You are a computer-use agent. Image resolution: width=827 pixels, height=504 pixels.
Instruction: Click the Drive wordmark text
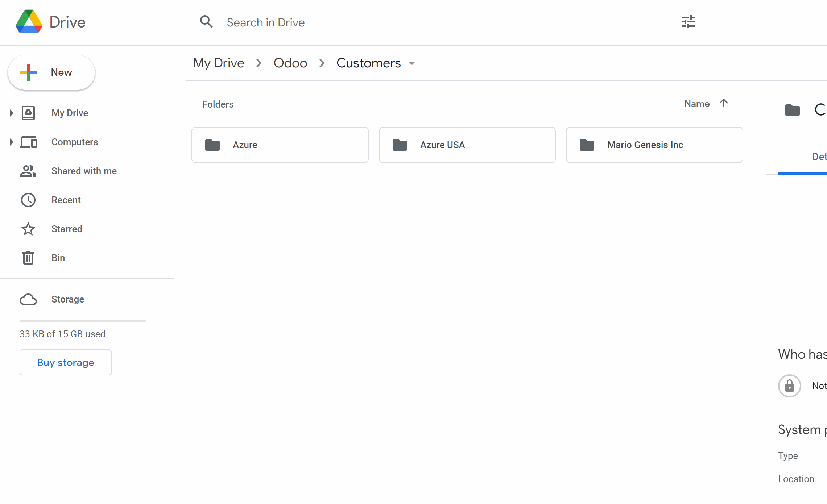tap(67, 22)
